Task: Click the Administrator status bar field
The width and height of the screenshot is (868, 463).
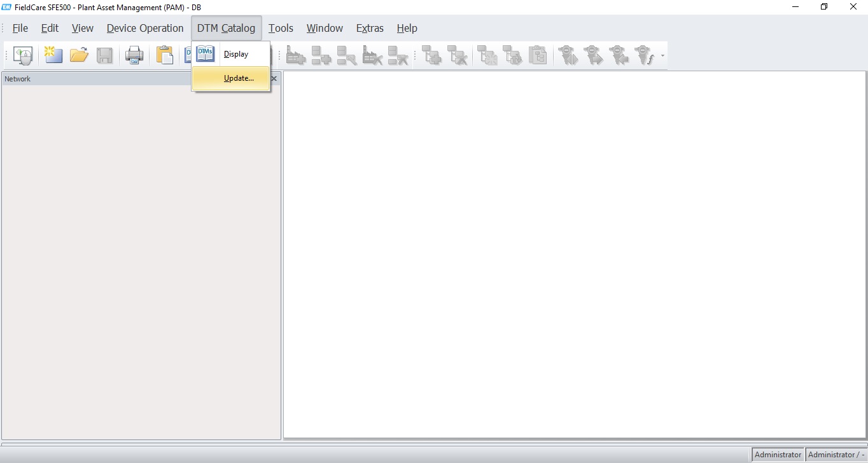Action: click(778, 455)
